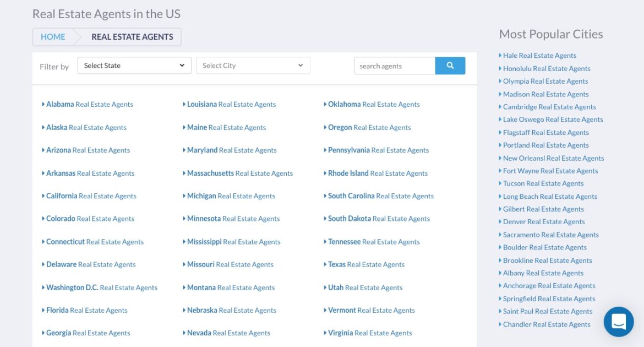Select Fort Wayne Real Estate Agents
This screenshot has height=347, width=644.
coord(550,171)
